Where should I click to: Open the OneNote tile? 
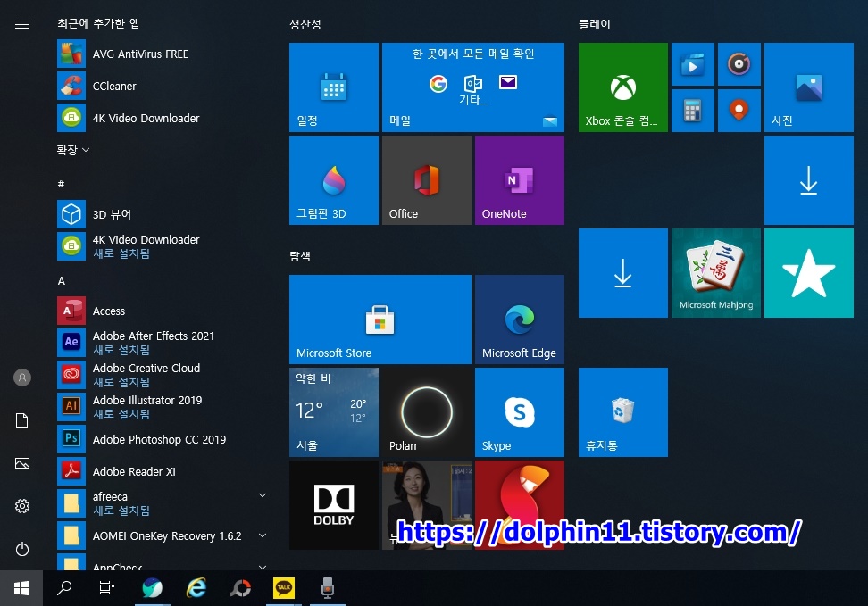click(520, 180)
